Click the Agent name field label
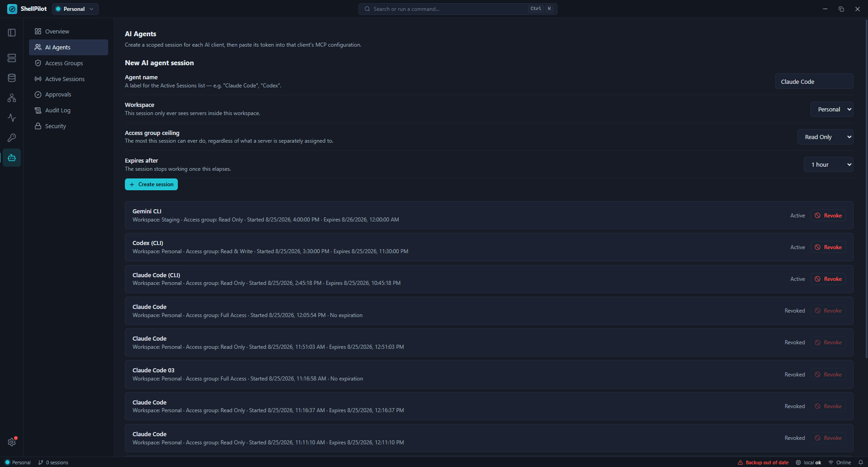The image size is (868, 467). (x=141, y=77)
